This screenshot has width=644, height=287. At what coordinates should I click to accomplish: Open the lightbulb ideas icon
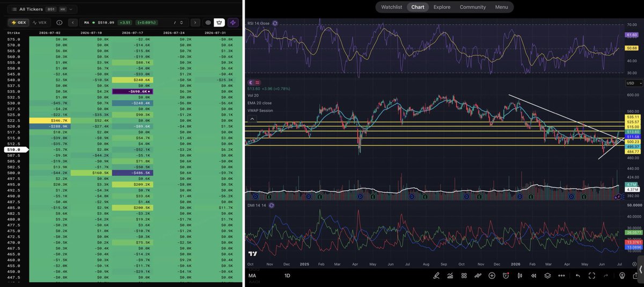pos(622,276)
